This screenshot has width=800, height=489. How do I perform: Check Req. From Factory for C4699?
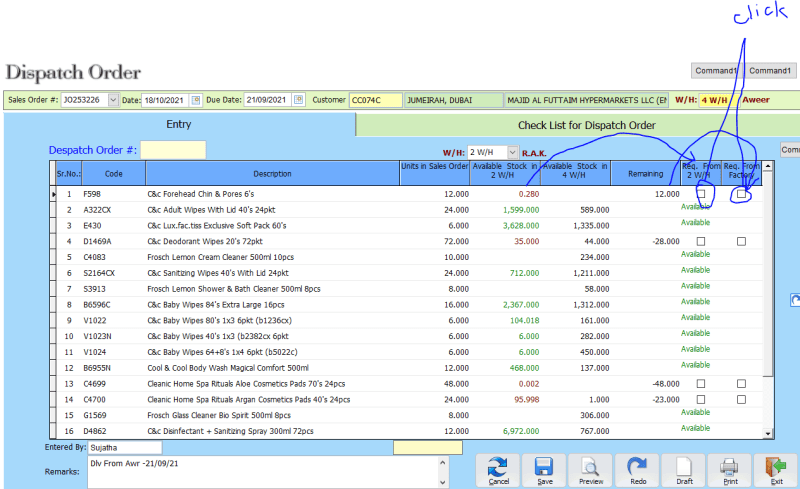(741, 384)
